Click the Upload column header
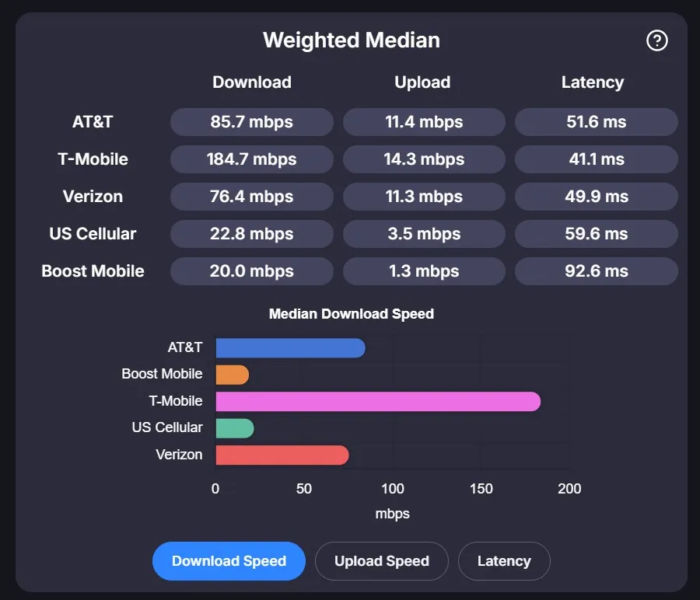This screenshot has height=600, width=700. click(x=422, y=82)
